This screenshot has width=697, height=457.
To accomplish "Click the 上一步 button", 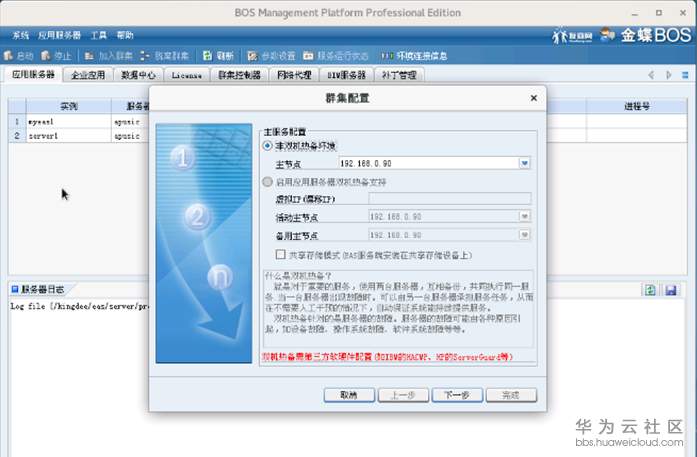I will (x=403, y=395).
